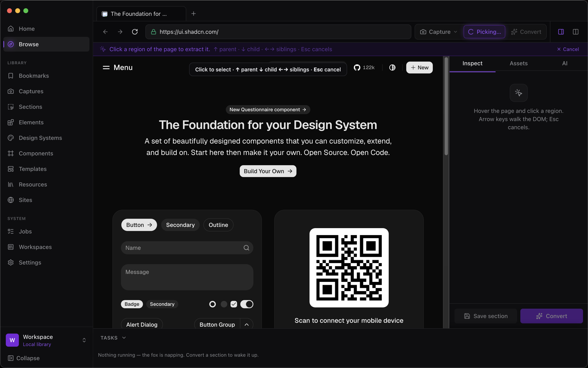Viewport: 588px width, 368px height.
Task: Click the purple Convert button in inspector
Action: [551, 316]
